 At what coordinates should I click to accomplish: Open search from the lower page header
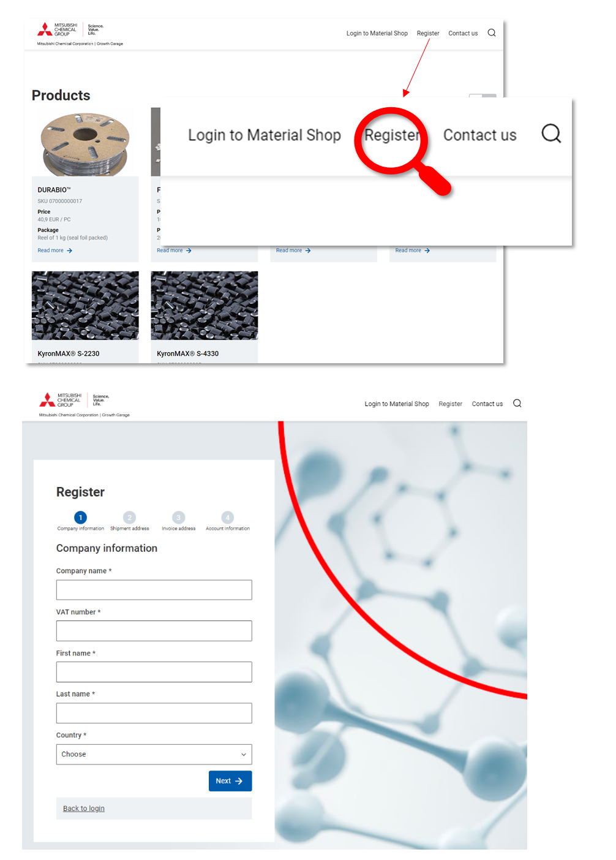click(517, 403)
